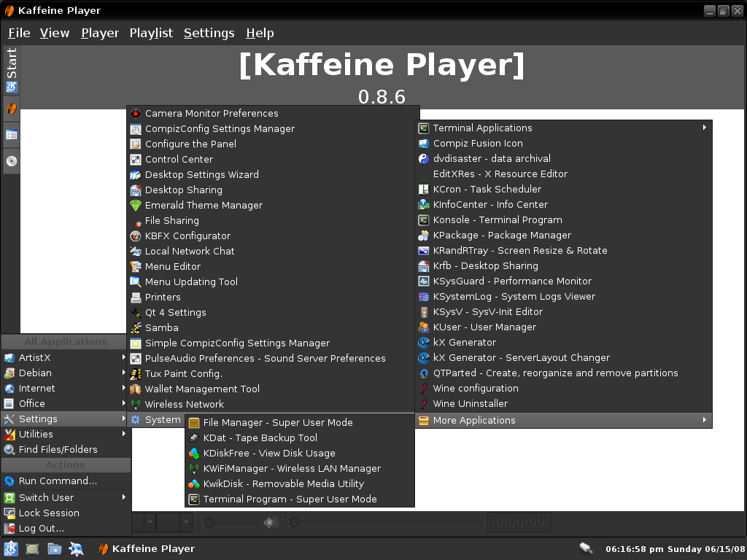Launch Konsole Terminal Program
This screenshot has height=560, width=747.
coord(564,220)
